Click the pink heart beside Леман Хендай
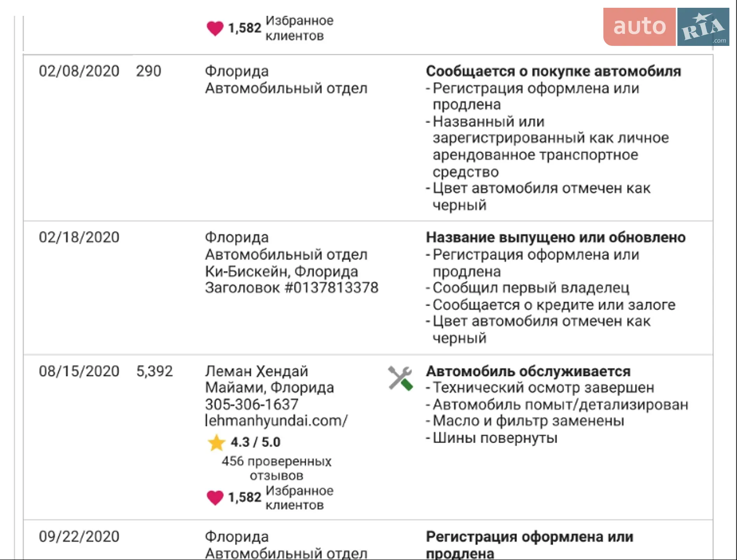The image size is (737, 560). [215, 497]
